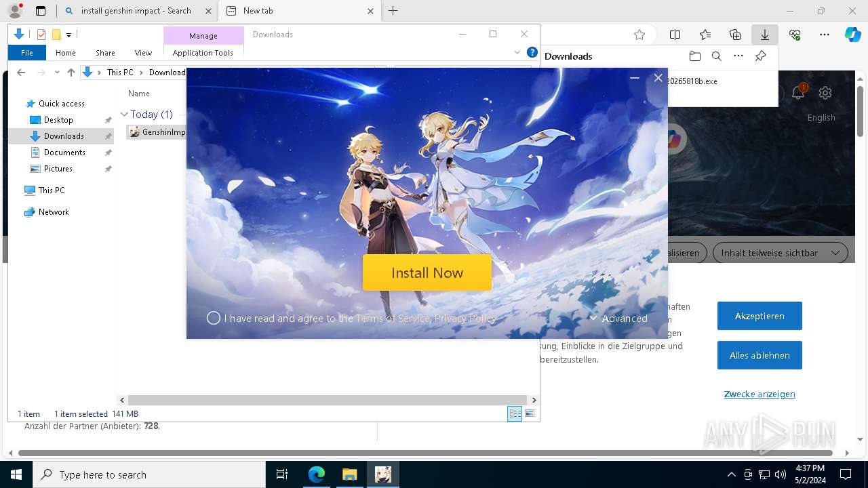Switch to Details view icon in Explorer
The width and height of the screenshot is (868, 488).
pyautogui.click(x=515, y=413)
